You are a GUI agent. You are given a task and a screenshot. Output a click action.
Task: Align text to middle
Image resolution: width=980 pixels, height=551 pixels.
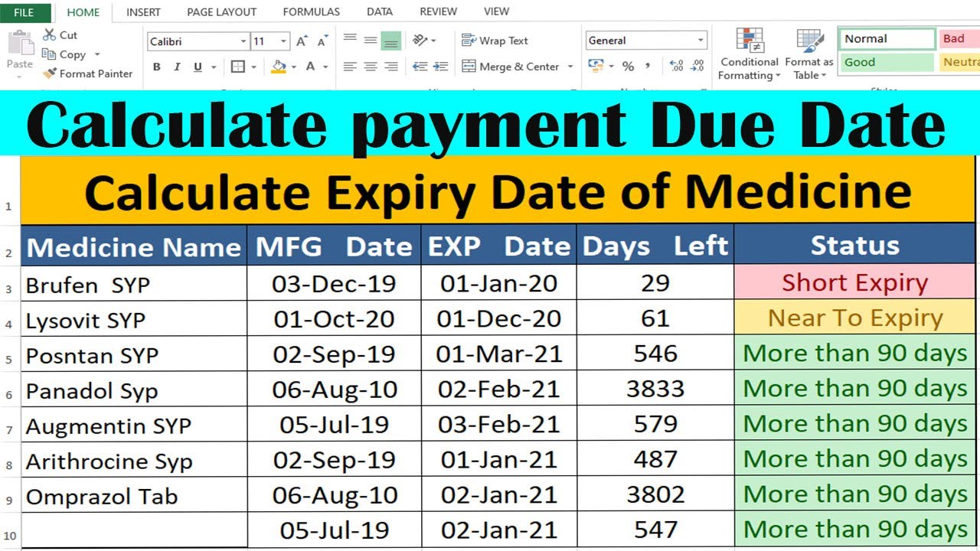pyautogui.click(x=370, y=40)
